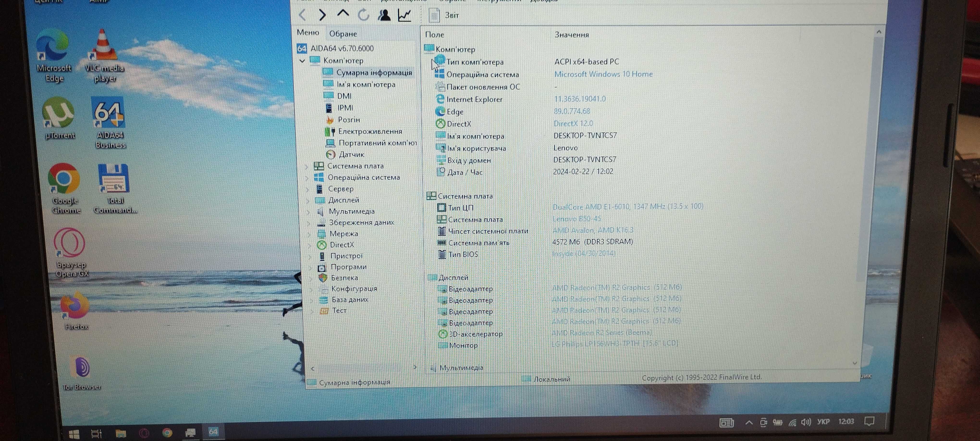This screenshot has width=980, height=441.
Task: Click the Back navigation arrow in AIDA64 toolbar
Action: click(302, 15)
